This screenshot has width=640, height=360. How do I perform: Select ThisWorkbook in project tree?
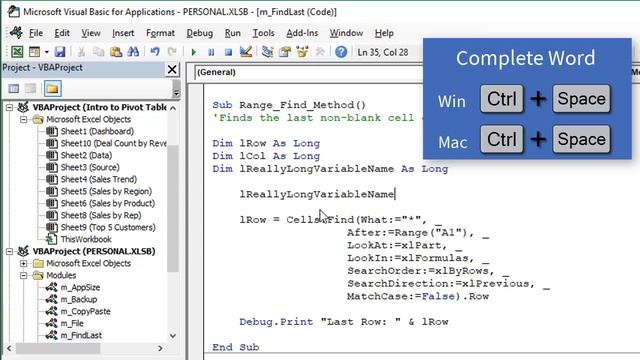[86, 239]
